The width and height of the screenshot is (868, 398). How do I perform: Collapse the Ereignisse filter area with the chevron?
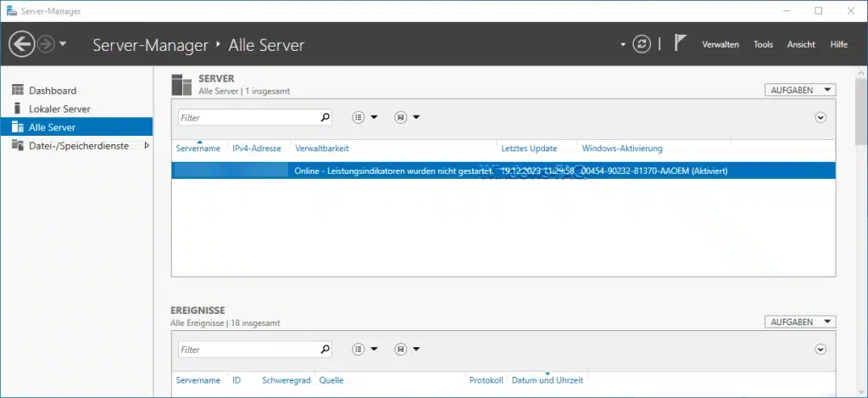tap(821, 350)
